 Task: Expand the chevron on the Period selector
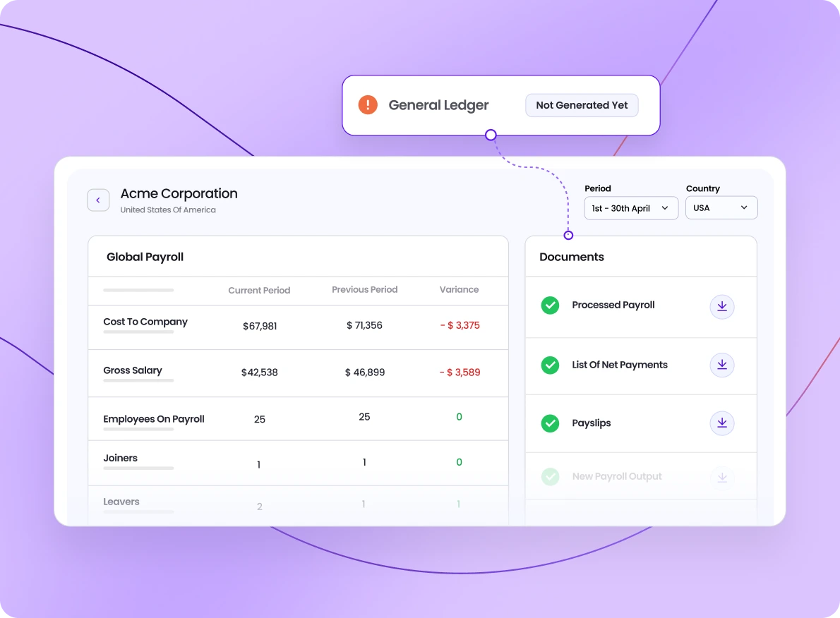[x=664, y=207]
